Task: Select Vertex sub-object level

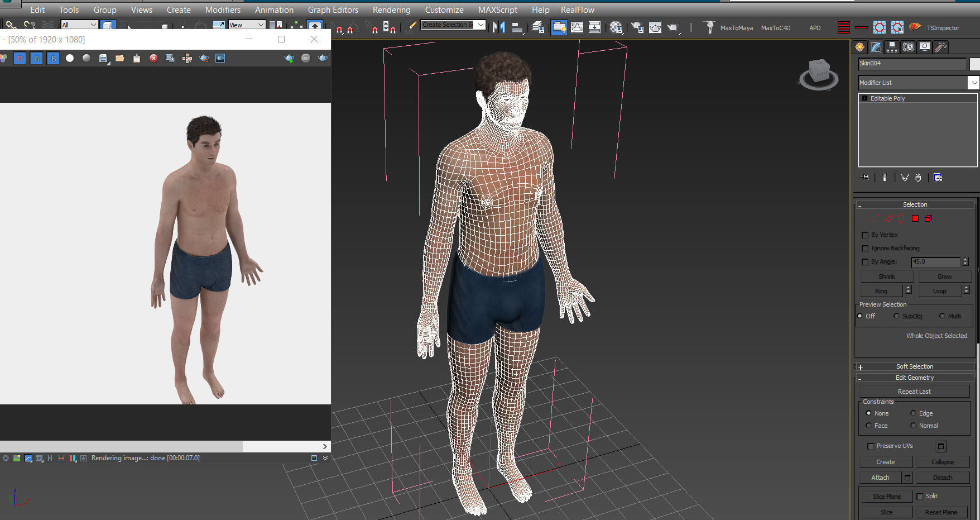Action: click(875, 218)
